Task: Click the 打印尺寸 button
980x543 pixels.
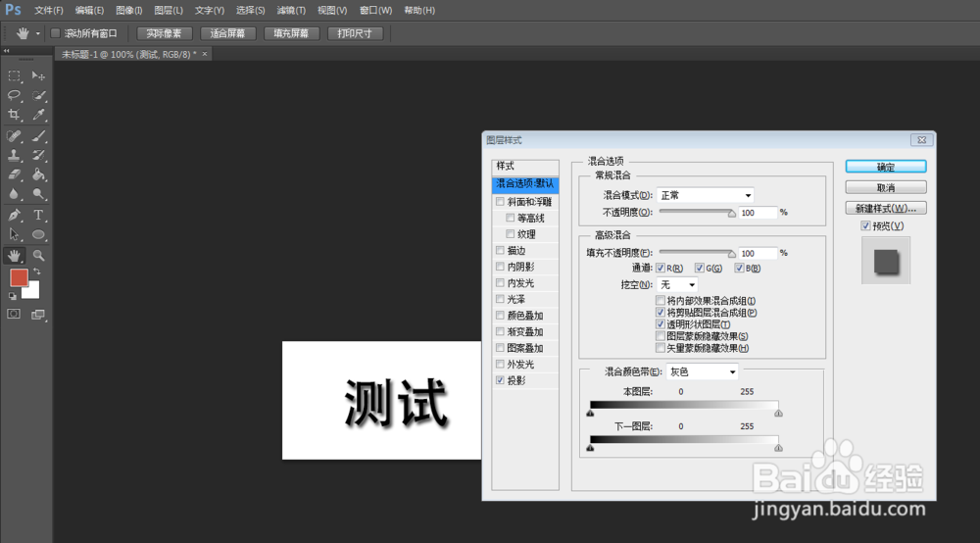Action: 355,33
